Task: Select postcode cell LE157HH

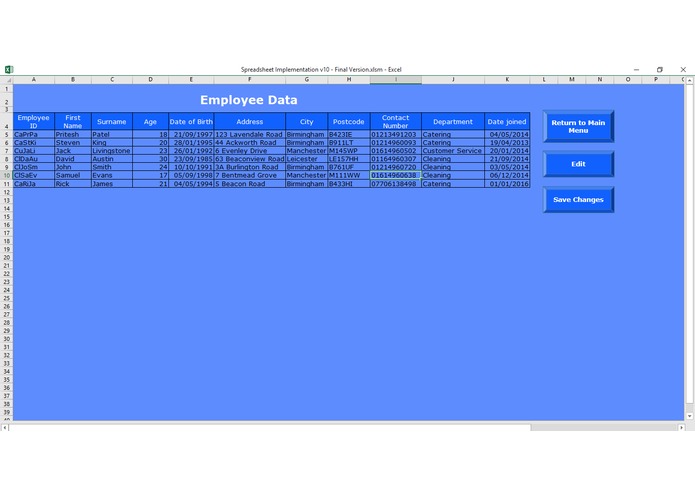Action: click(x=349, y=159)
